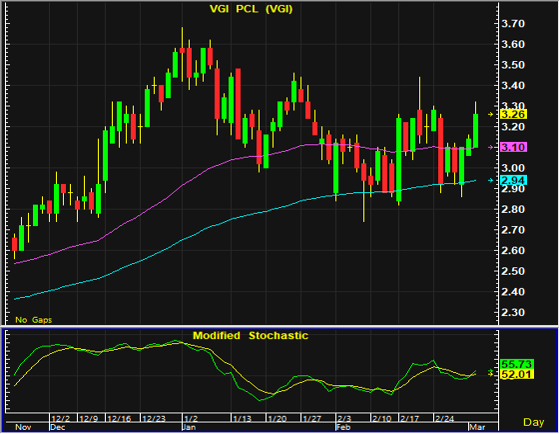Click the No Gaps label
The height and width of the screenshot is (434, 560).
[x=34, y=320]
